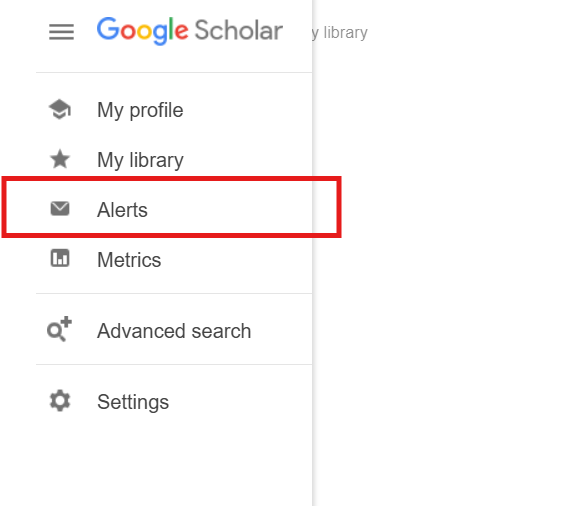The image size is (574, 506).
Task: Click the hamburger menu icon
Action: pos(62,32)
